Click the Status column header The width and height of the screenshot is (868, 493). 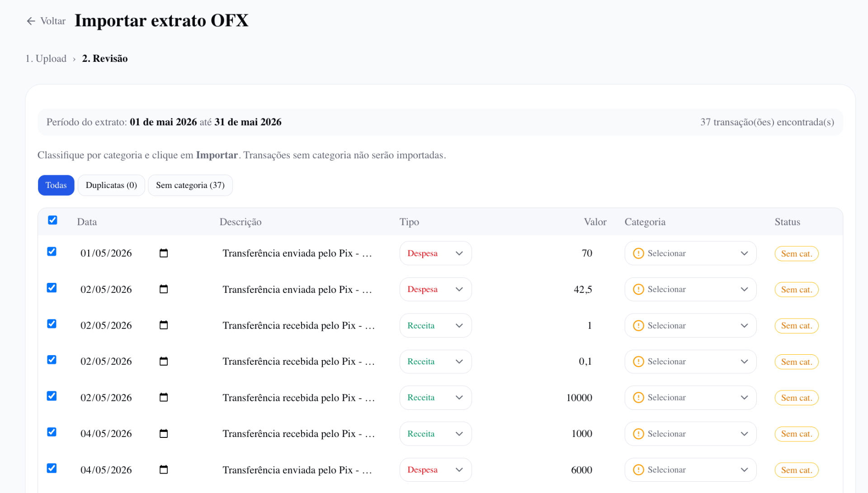pyautogui.click(x=788, y=222)
